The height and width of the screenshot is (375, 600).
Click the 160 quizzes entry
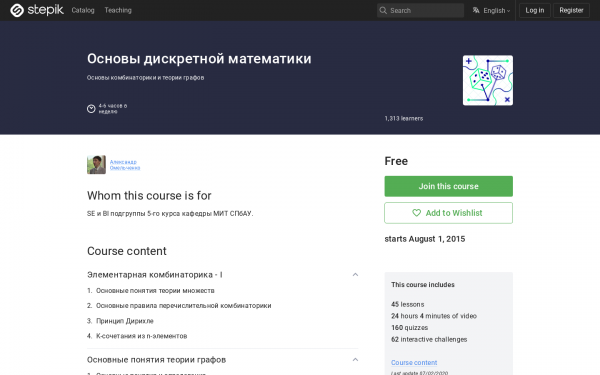[409, 328]
